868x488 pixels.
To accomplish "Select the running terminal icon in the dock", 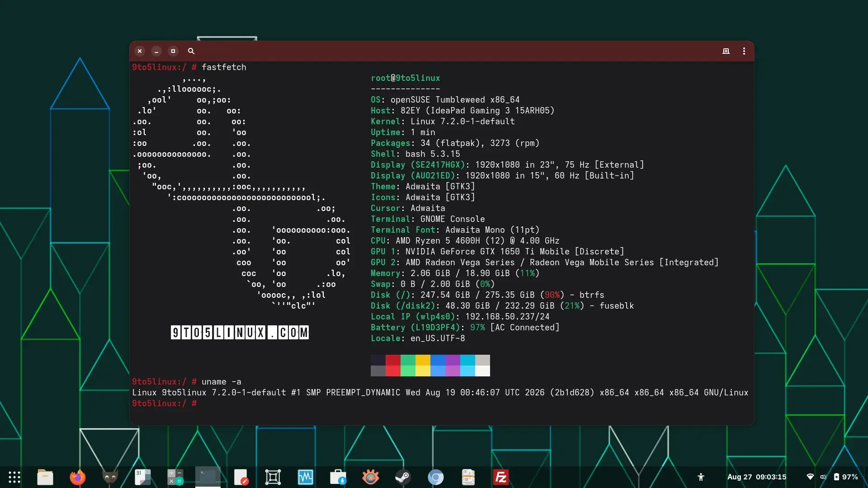I will point(208,477).
